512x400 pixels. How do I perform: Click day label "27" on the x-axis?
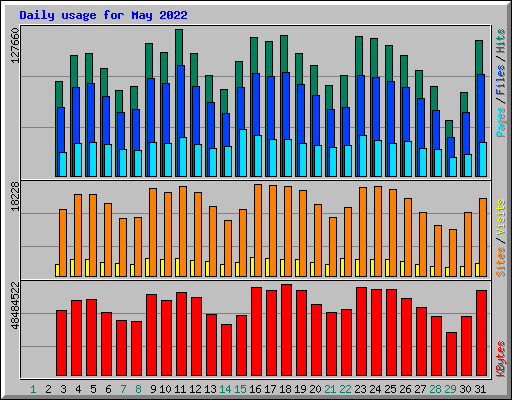click(x=420, y=389)
